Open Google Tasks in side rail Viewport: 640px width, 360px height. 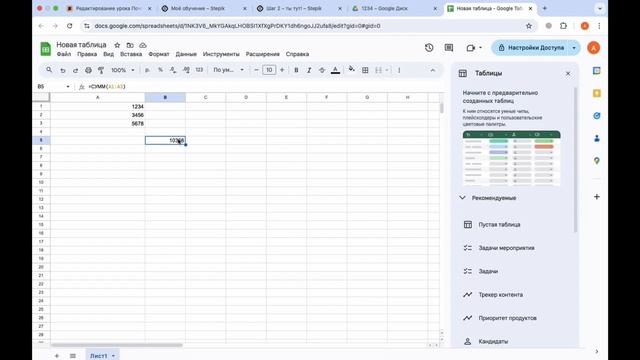coord(597,116)
